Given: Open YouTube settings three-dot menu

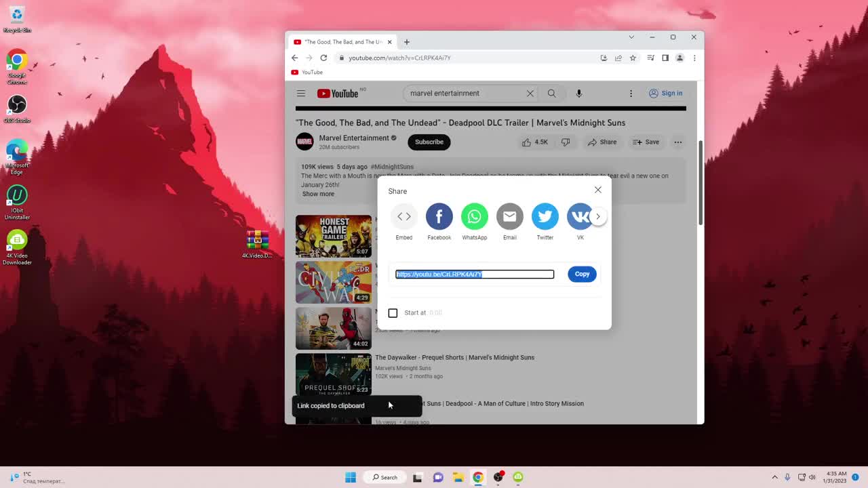Looking at the screenshot, I should pos(630,94).
